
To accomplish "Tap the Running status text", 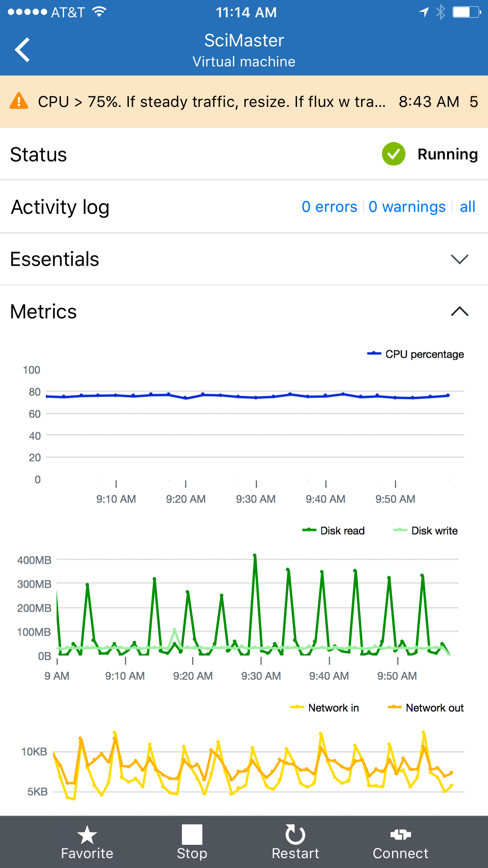I will (448, 154).
